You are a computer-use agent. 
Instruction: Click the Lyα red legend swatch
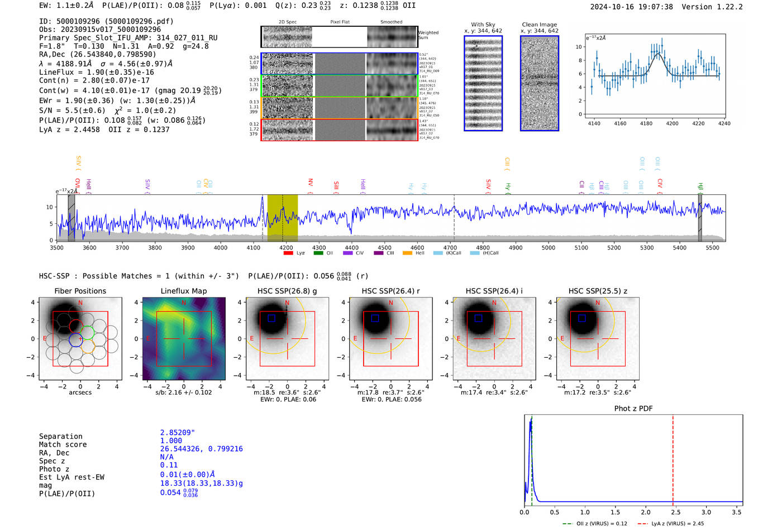(288, 253)
